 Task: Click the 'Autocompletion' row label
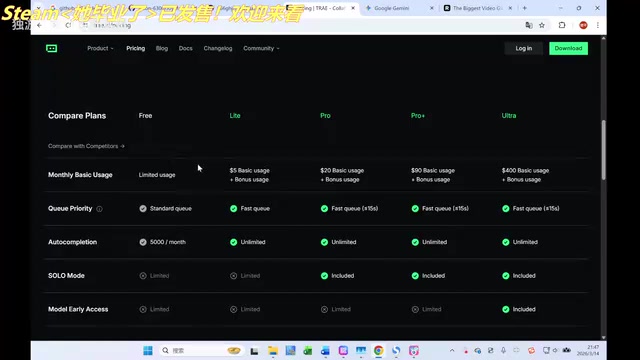(72, 242)
